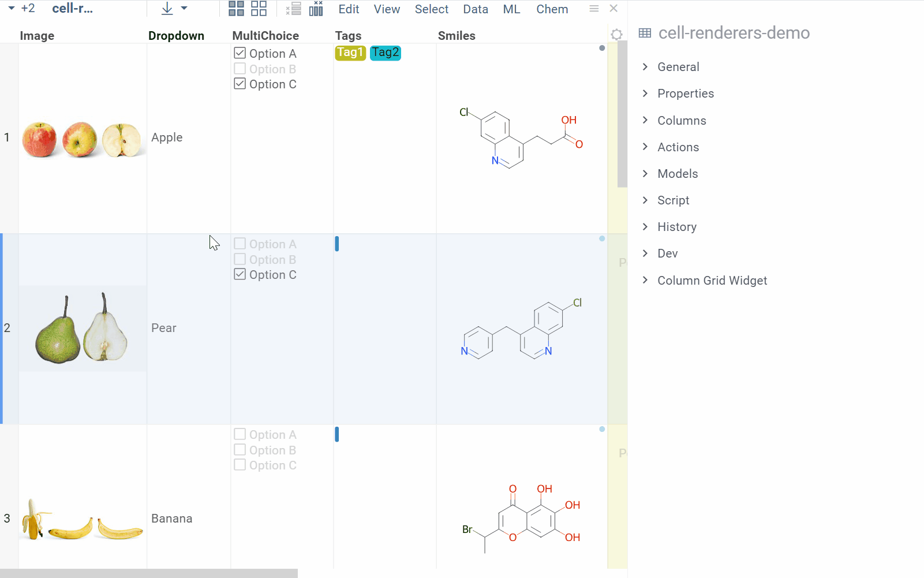
Task: Expand the Column Grid Widget section
Action: point(712,281)
